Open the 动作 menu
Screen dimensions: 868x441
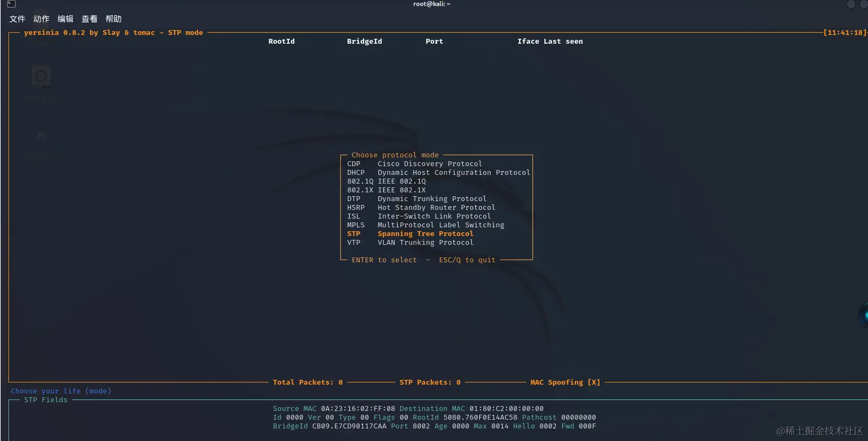[x=41, y=19]
